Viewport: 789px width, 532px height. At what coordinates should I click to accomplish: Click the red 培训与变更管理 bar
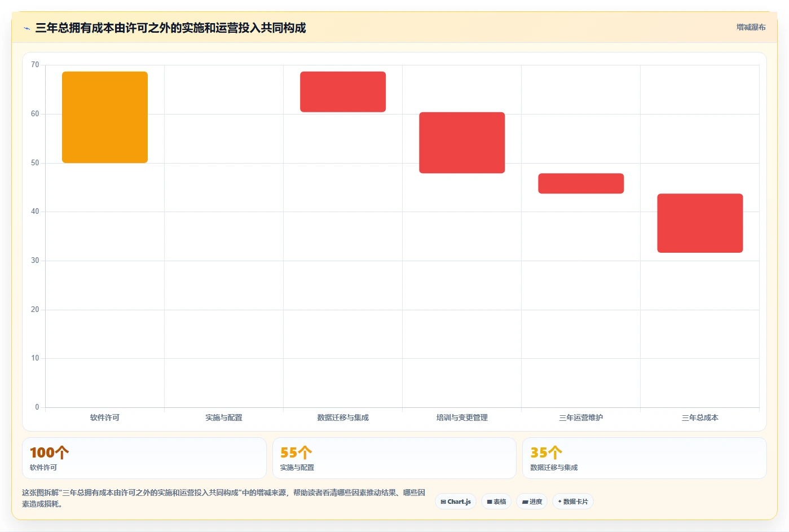462,143
